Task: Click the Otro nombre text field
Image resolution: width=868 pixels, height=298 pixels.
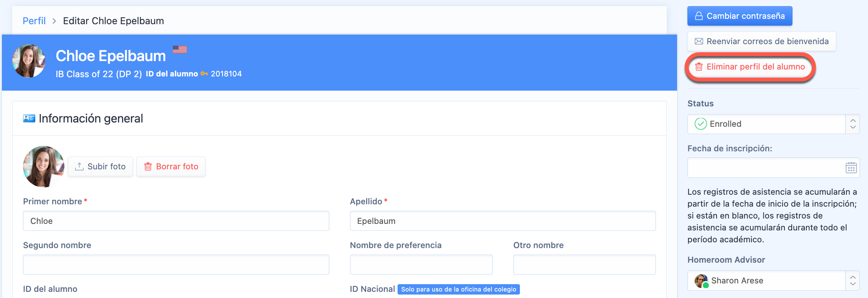Action: point(584,265)
